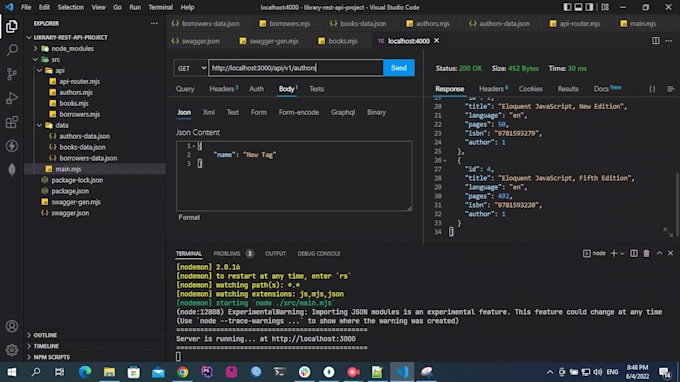Open Windows Start menu
Image resolution: width=680 pixels, height=382 pixels.
[12, 372]
